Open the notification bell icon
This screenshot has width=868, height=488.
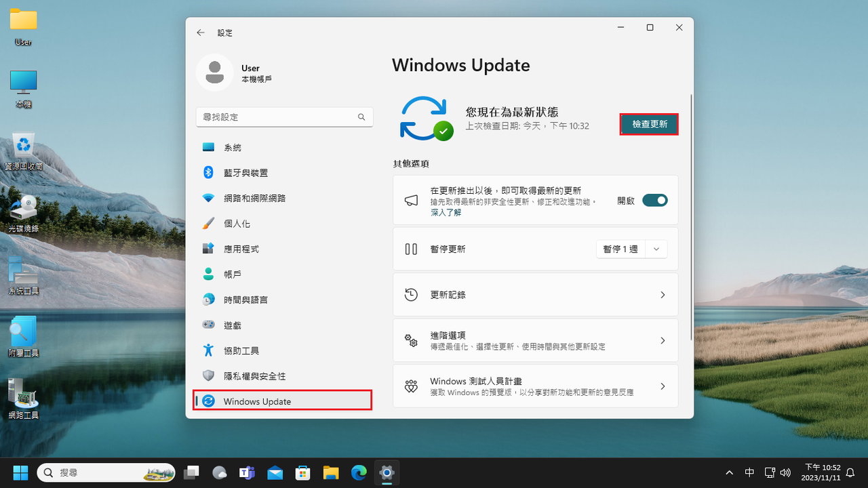pyautogui.click(x=850, y=472)
